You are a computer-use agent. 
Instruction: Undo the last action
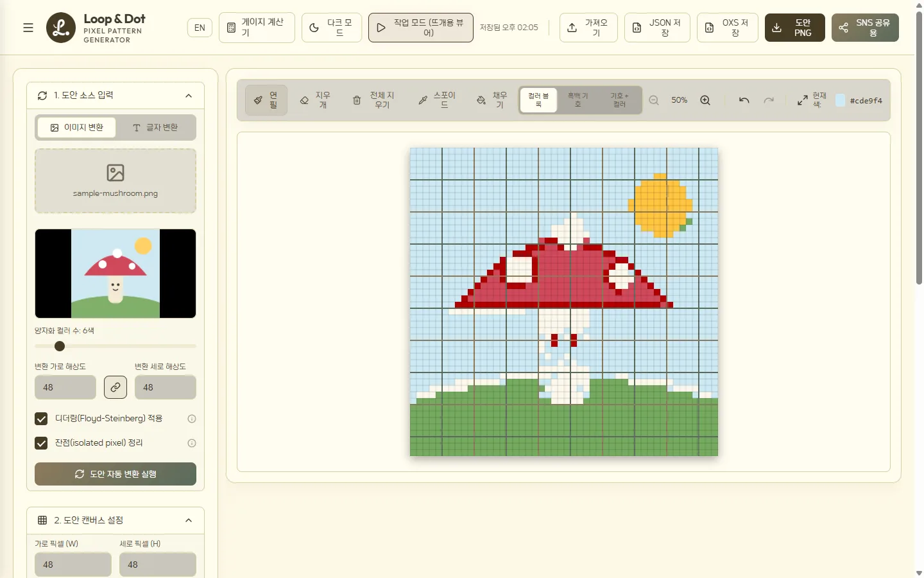[x=744, y=100]
